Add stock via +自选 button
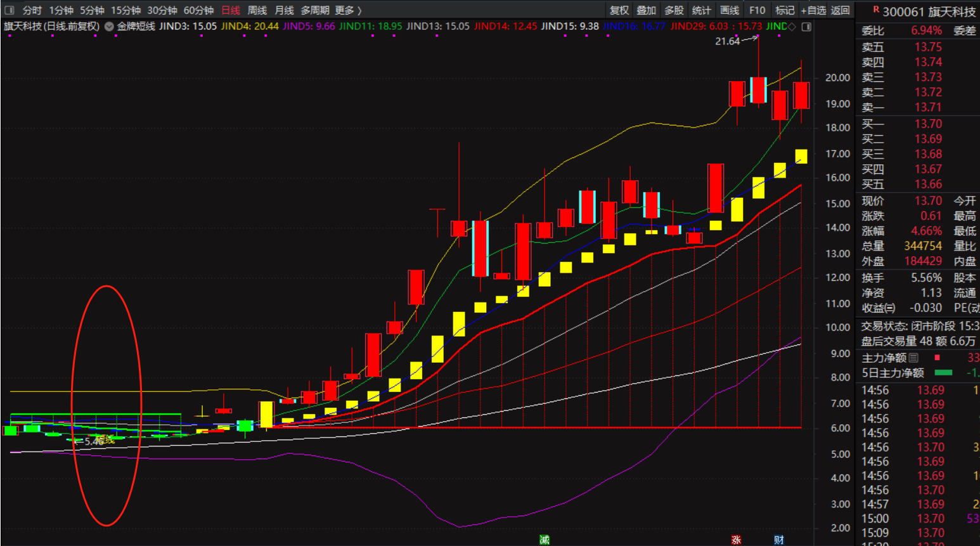 click(x=813, y=10)
